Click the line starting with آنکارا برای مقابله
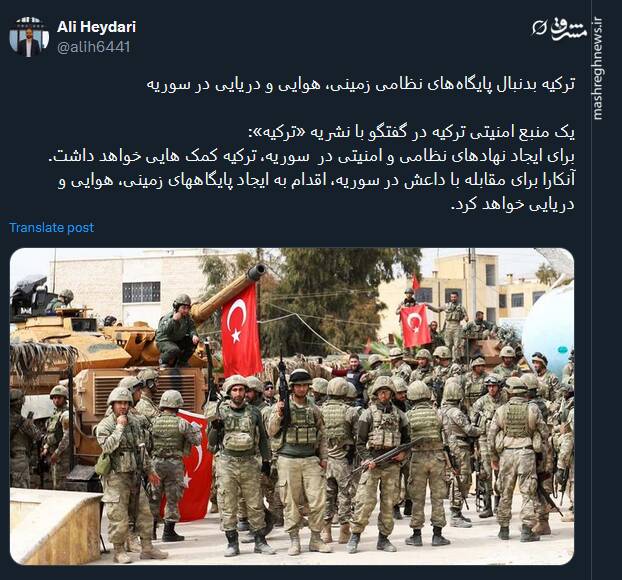622x580 pixels. click(316, 181)
